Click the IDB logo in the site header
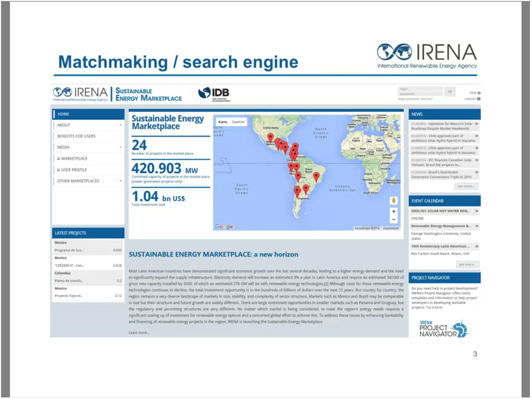 pyautogui.click(x=214, y=94)
